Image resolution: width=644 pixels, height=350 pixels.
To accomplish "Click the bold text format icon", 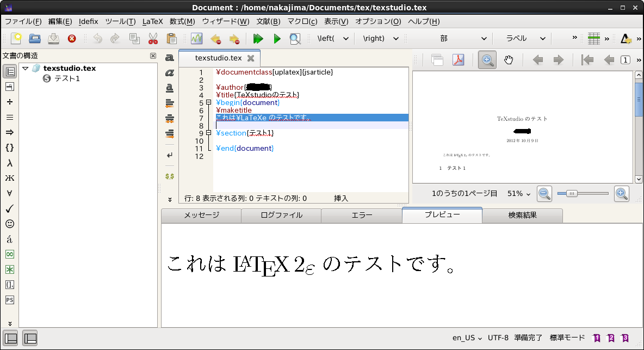I will 169,58.
